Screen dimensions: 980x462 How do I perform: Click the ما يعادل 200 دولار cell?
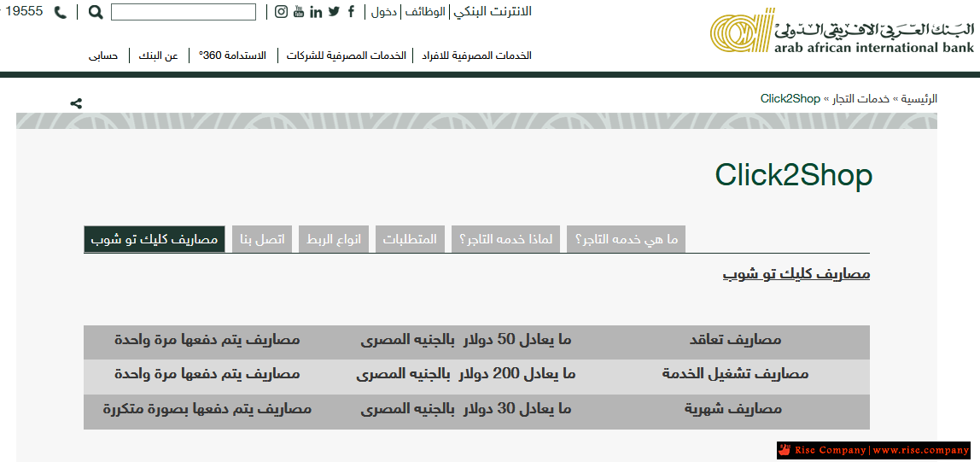pos(466,375)
